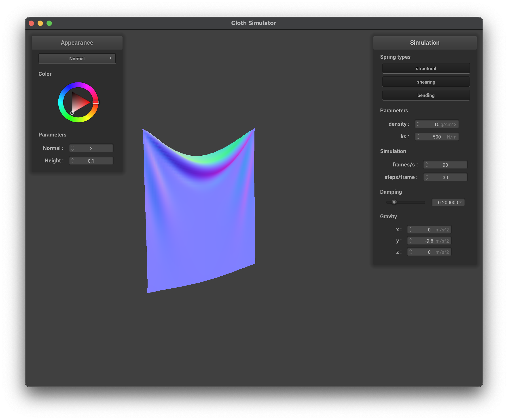This screenshot has height=420, width=508.
Task: Click the frames/s stepper arrows
Action: 426,165
